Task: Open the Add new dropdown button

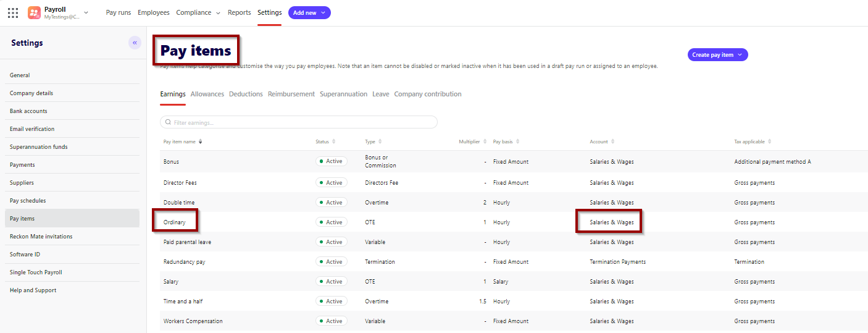Action: click(309, 12)
